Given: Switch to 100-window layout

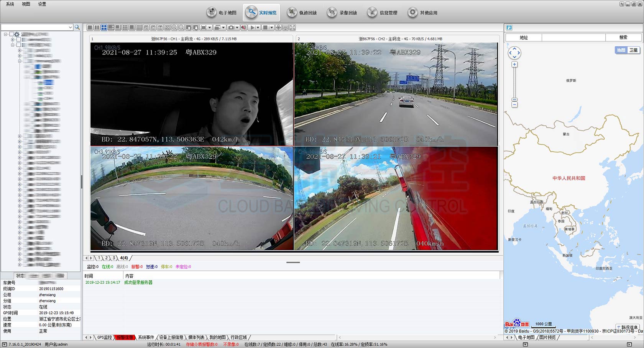Looking at the screenshot, I should tap(168, 28).
